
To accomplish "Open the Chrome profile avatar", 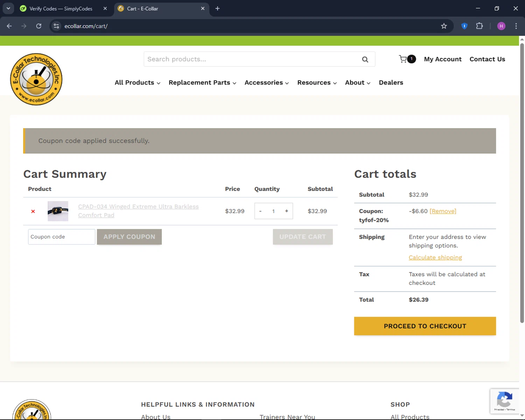I will (x=501, y=26).
